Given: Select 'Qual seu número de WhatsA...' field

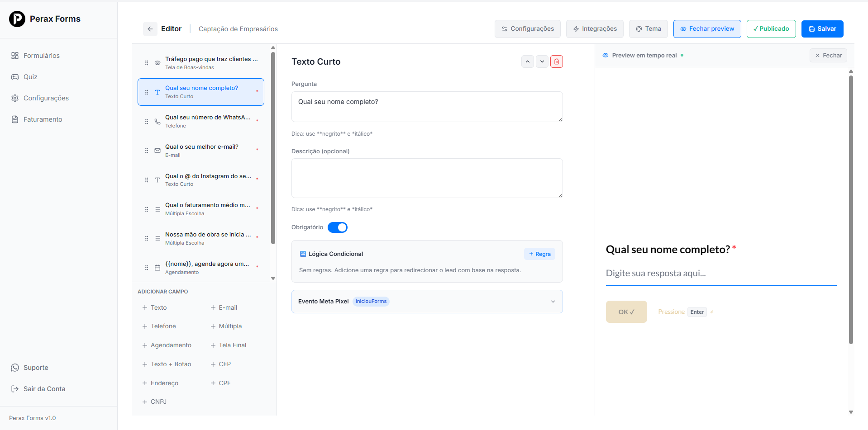Looking at the screenshot, I should coord(201,122).
